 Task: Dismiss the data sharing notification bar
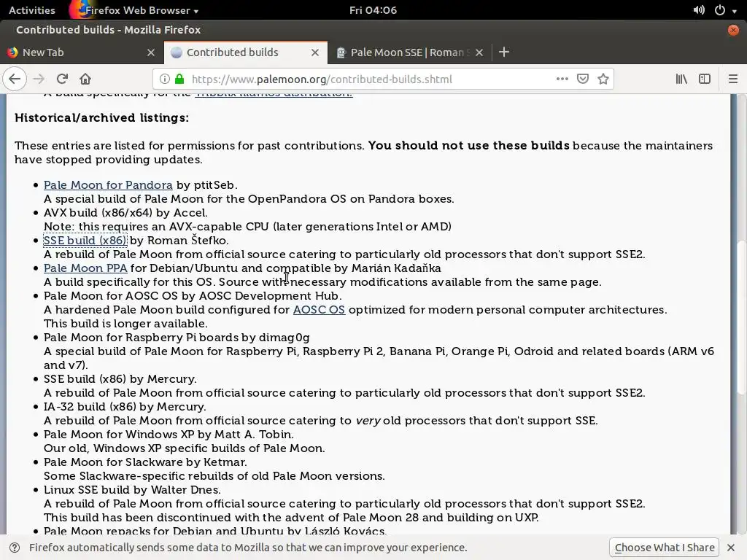[x=731, y=548]
